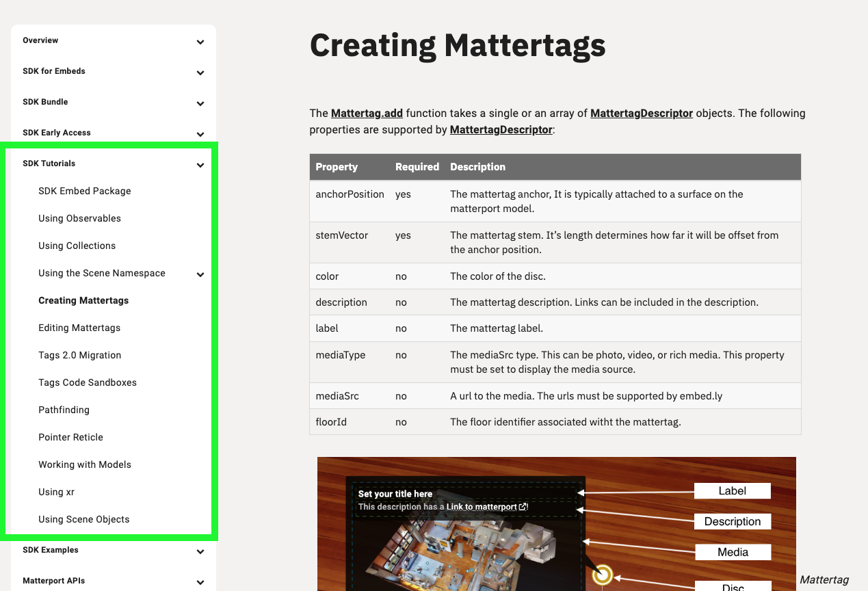
Task: Click 'Set your title here' tag title
Action: [x=395, y=494]
